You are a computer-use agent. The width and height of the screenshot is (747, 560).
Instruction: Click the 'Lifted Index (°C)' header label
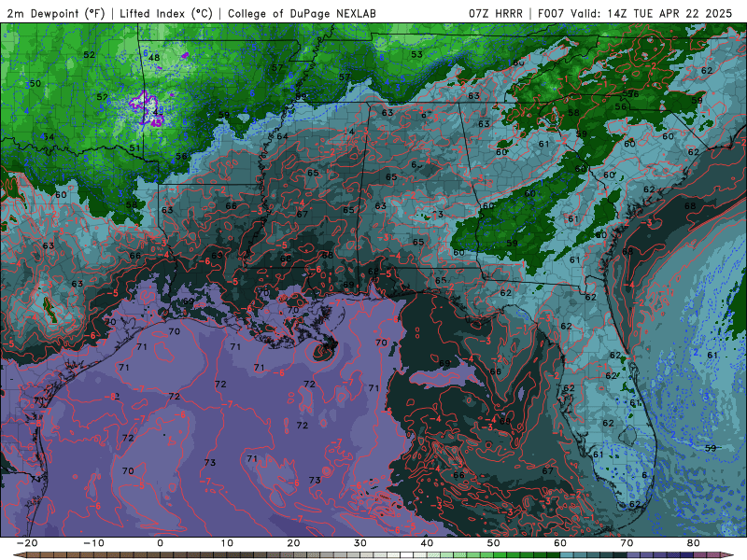point(166,13)
